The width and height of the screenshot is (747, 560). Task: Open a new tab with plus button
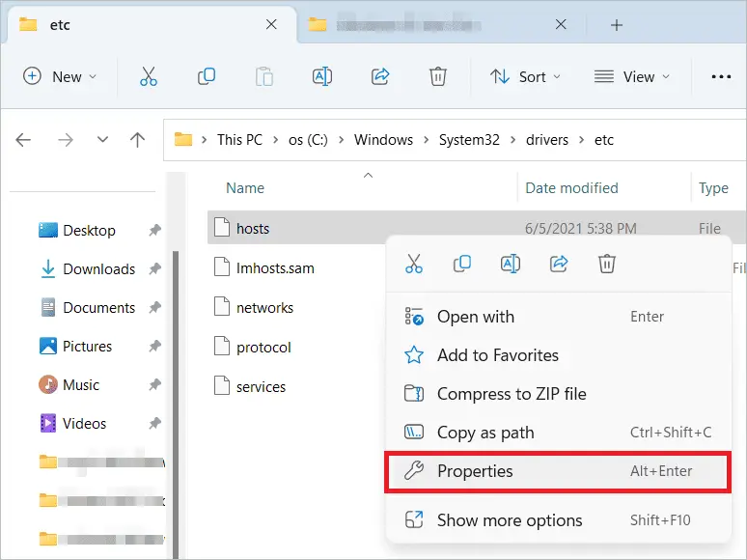(x=617, y=25)
